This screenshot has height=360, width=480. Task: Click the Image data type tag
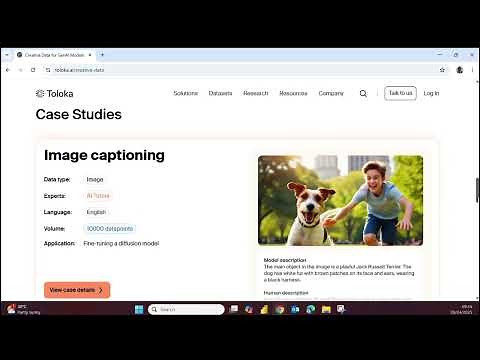click(95, 179)
